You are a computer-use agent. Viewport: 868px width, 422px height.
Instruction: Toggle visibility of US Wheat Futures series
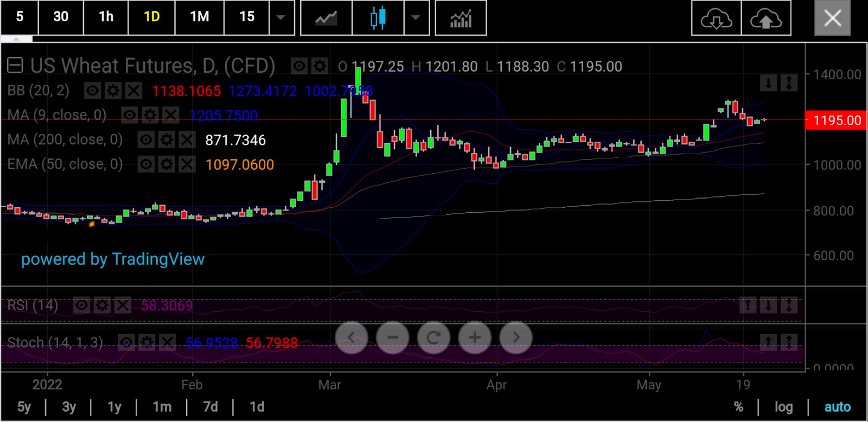tap(299, 66)
